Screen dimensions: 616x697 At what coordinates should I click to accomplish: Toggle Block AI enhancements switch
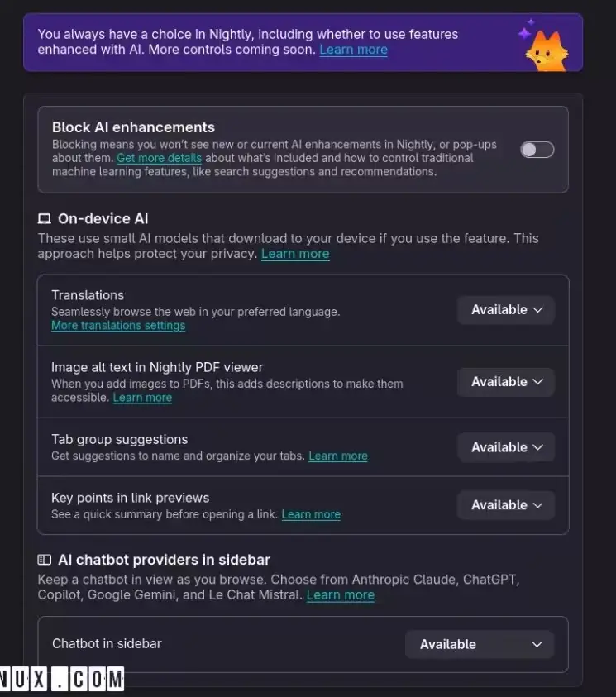coord(537,150)
